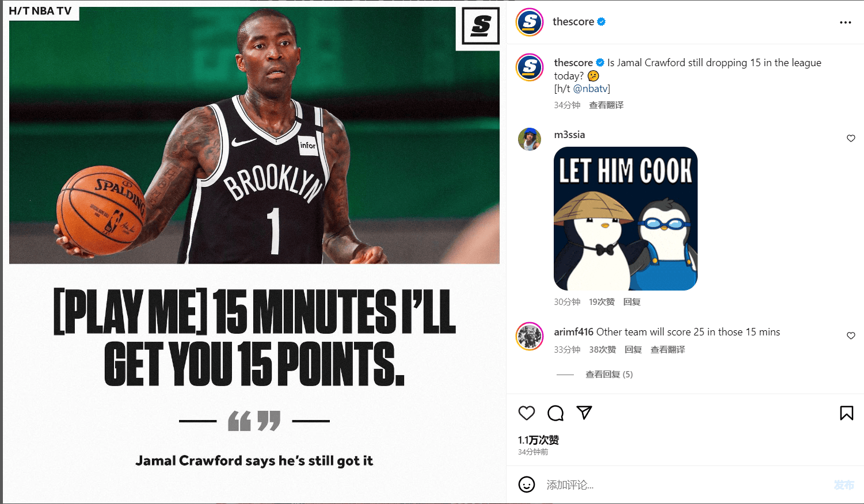Show translation for arimf416's comment
Viewport: 864px width, 504px height.
pos(668,350)
